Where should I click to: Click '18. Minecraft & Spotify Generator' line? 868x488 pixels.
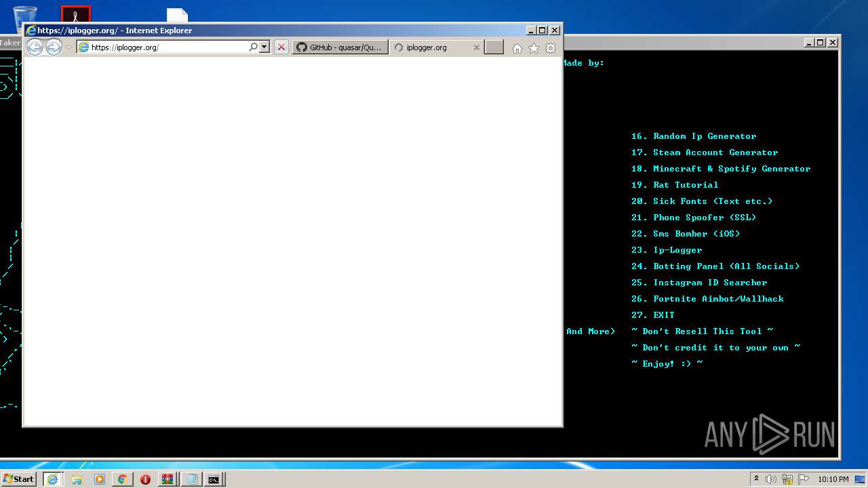point(721,169)
